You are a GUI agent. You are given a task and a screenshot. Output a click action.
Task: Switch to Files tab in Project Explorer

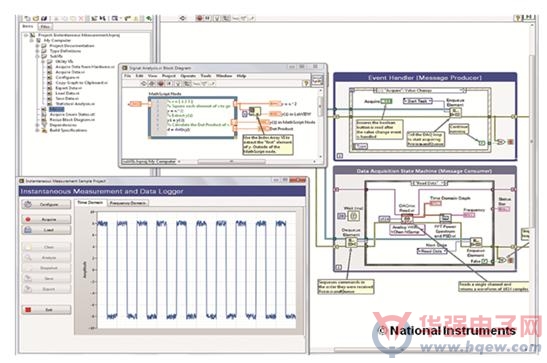tap(45, 27)
